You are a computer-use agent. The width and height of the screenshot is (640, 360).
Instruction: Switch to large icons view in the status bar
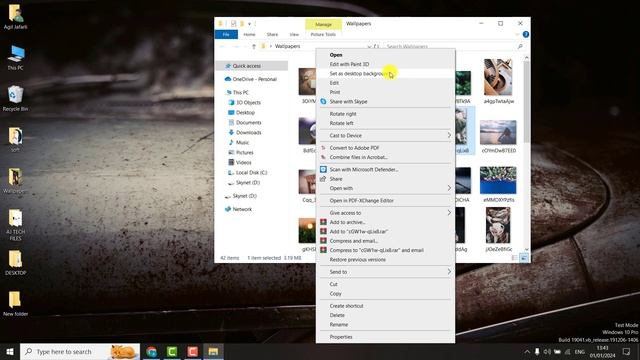[x=524, y=258]
